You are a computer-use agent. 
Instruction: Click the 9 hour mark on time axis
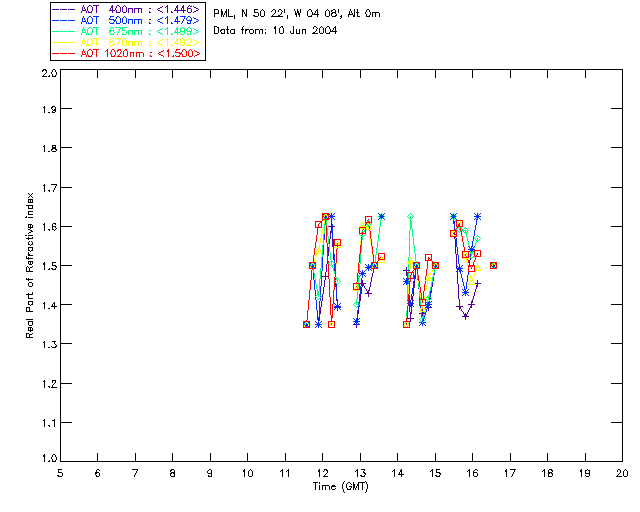tap(210, 473)
